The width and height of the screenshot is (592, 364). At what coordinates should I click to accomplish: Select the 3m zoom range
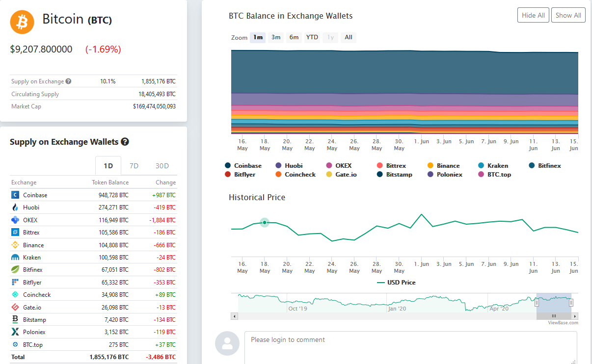276,37
